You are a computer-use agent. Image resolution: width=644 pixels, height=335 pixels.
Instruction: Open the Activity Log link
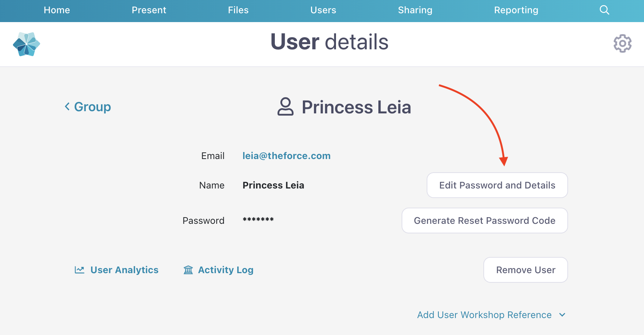pyautogui.click(x=225, y=270)
